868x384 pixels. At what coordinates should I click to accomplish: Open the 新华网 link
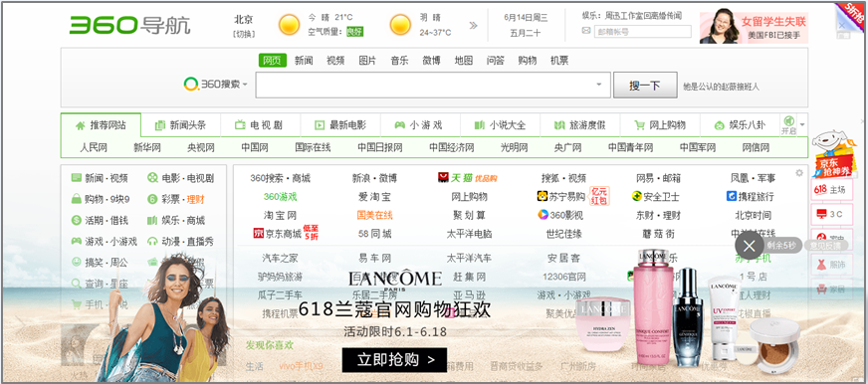[146, 148]
